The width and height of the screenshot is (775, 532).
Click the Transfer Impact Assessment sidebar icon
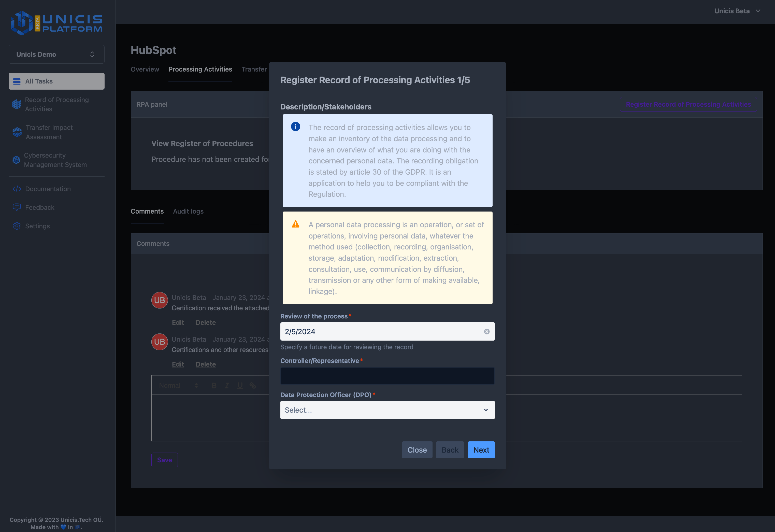click(17, 132)
